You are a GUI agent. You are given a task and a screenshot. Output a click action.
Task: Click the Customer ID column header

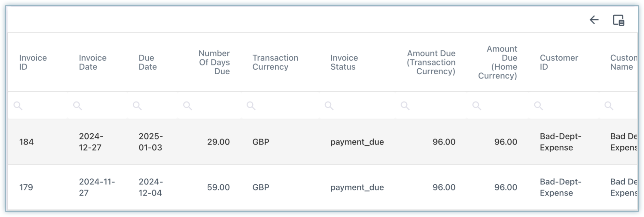click(x=559, y=62)
